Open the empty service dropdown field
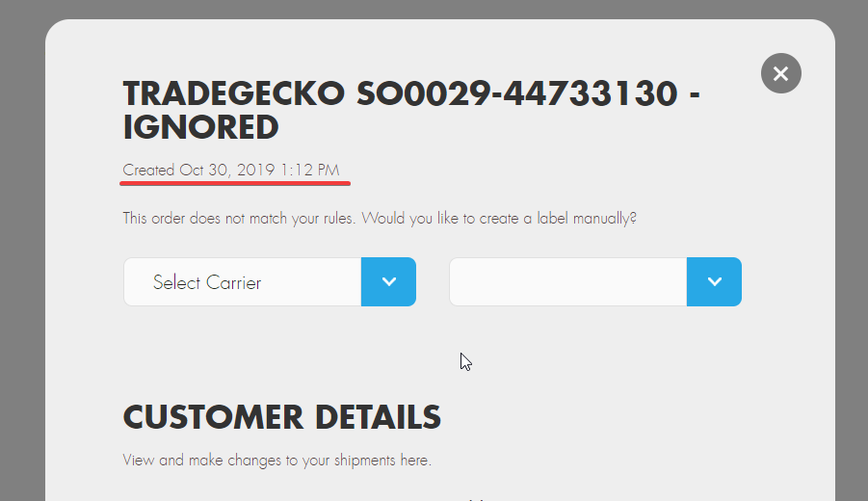Image resolution: width=868 pixels, height=501 pixels. (595, 281)
